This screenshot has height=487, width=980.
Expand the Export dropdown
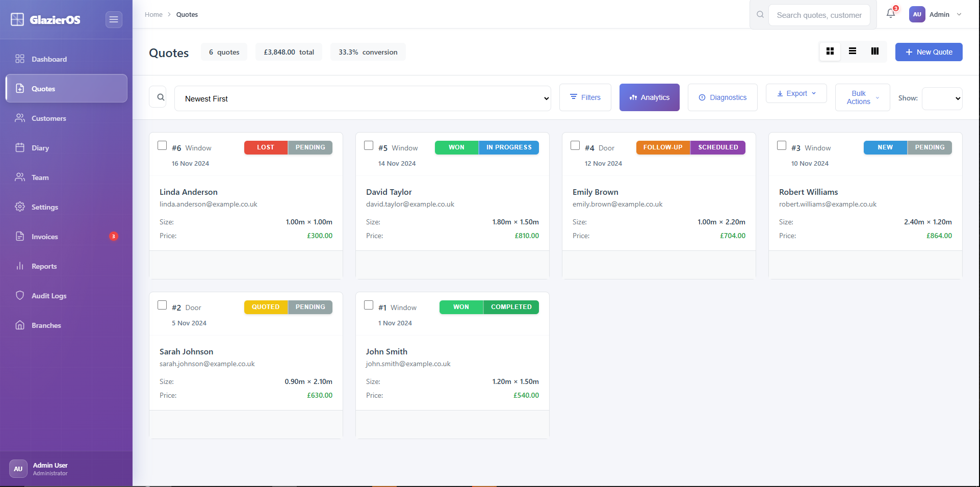[x=795, y=93]
